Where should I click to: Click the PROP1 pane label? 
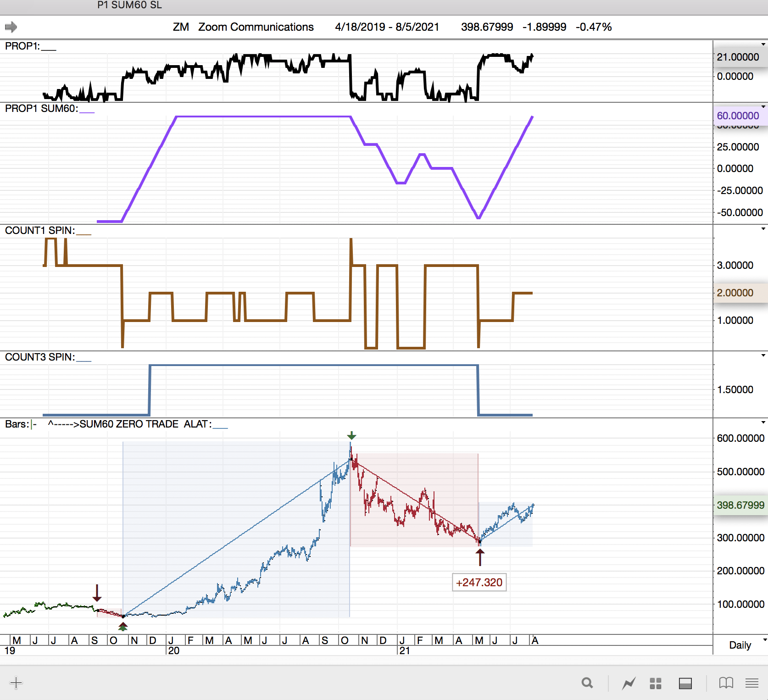(22, 46)
